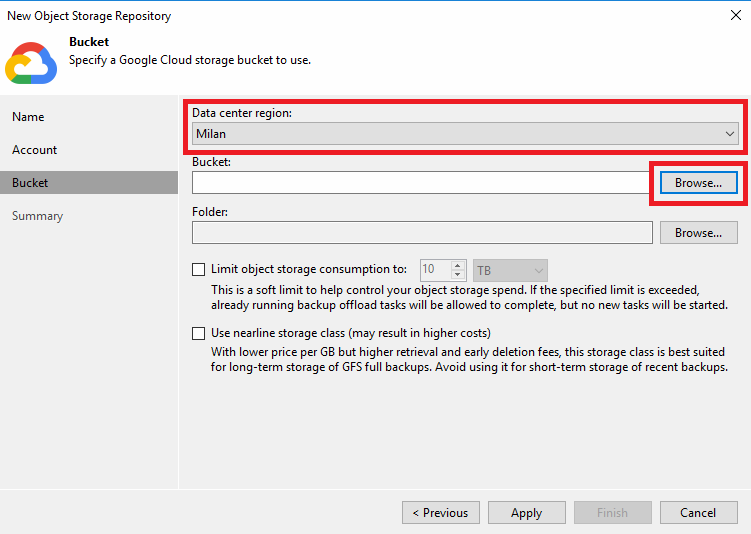Go to the Name wizard step
This screenshot has width=751, height=534.
[28, 117]
